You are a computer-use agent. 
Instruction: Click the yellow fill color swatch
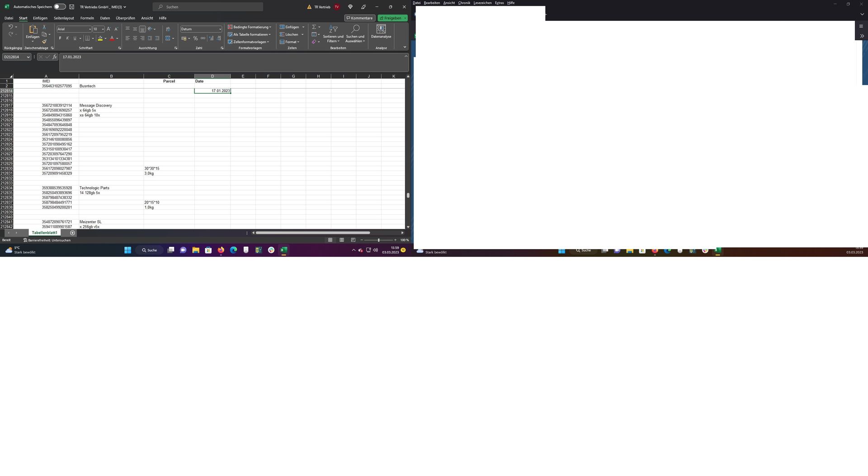tap(100, 38)
